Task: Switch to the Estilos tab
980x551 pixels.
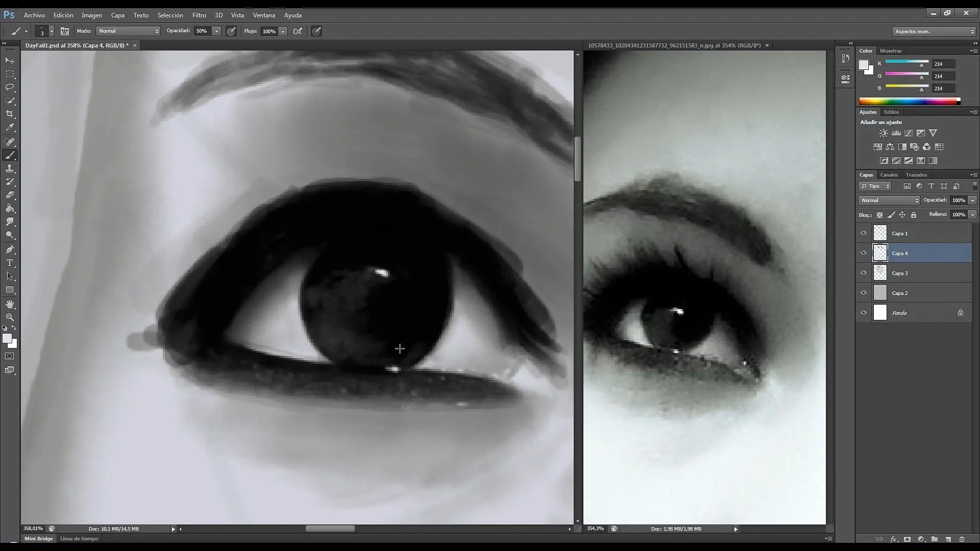Action: [892, 112]
